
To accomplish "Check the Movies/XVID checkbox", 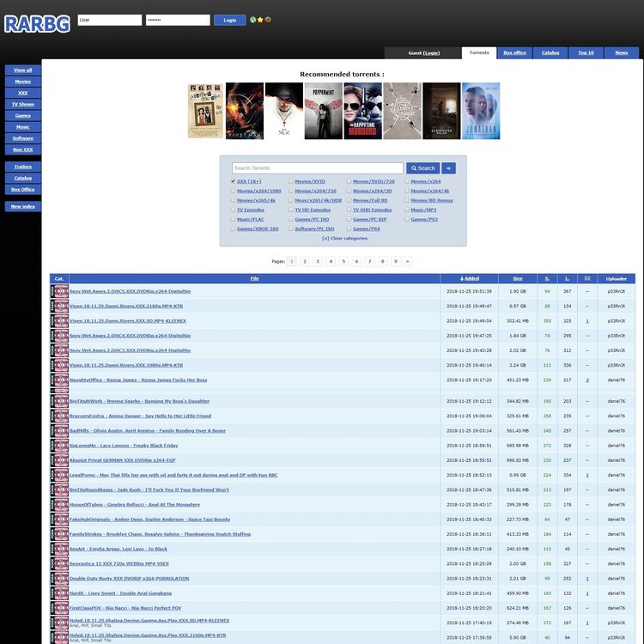I will pyautogui.click(x=291, y=181).
